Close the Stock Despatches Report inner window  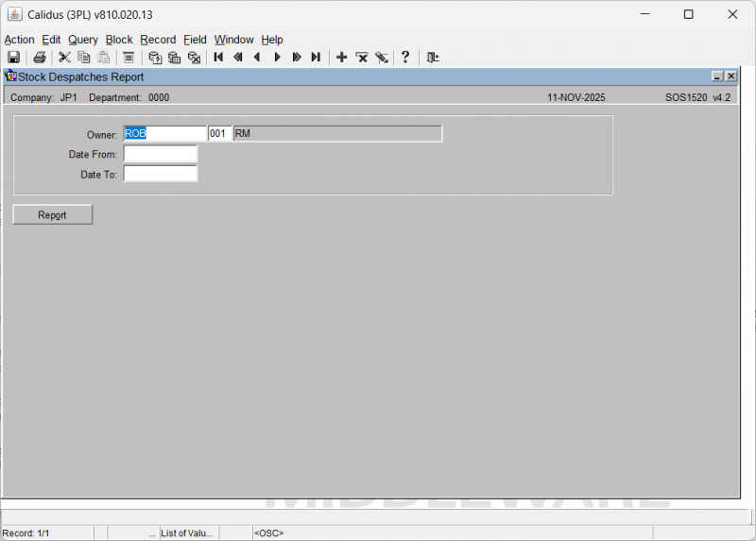pos(730,76)
